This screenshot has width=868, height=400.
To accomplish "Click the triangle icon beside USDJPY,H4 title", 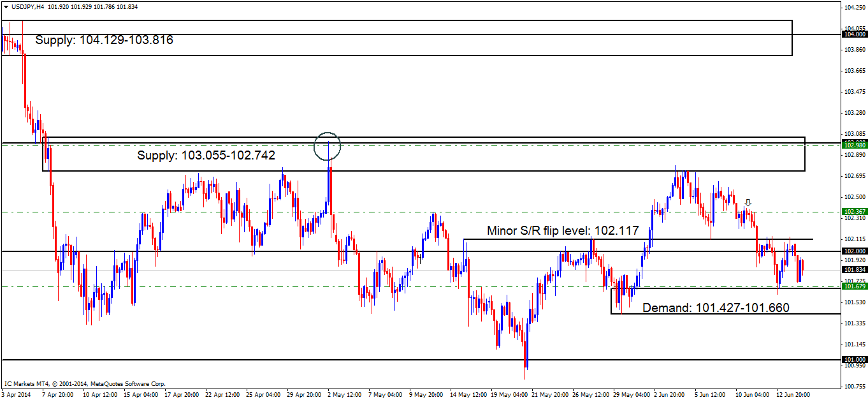I will (x=5, y=6).
